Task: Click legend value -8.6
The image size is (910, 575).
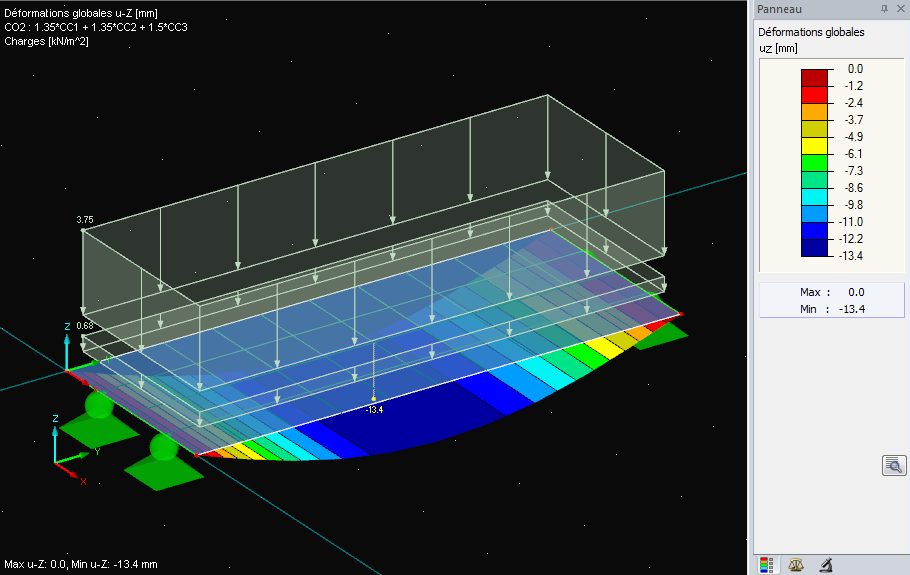Action: tap(854, 188)
